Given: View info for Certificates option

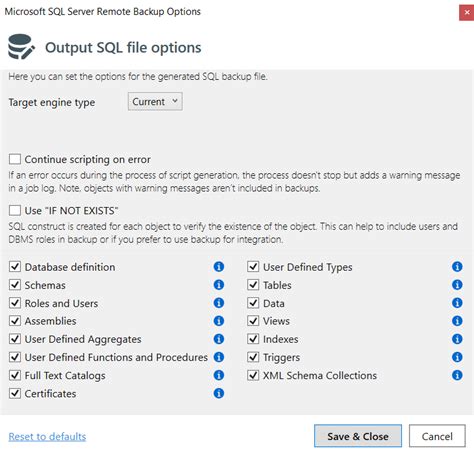Looking at the screenshot, I should pos(219,393).
